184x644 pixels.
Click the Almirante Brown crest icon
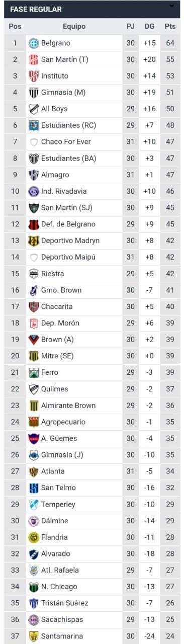(x=34, y=406)
